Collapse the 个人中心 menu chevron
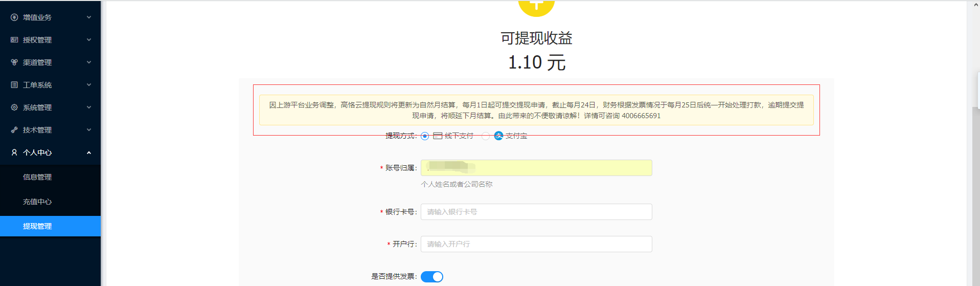 89,152
